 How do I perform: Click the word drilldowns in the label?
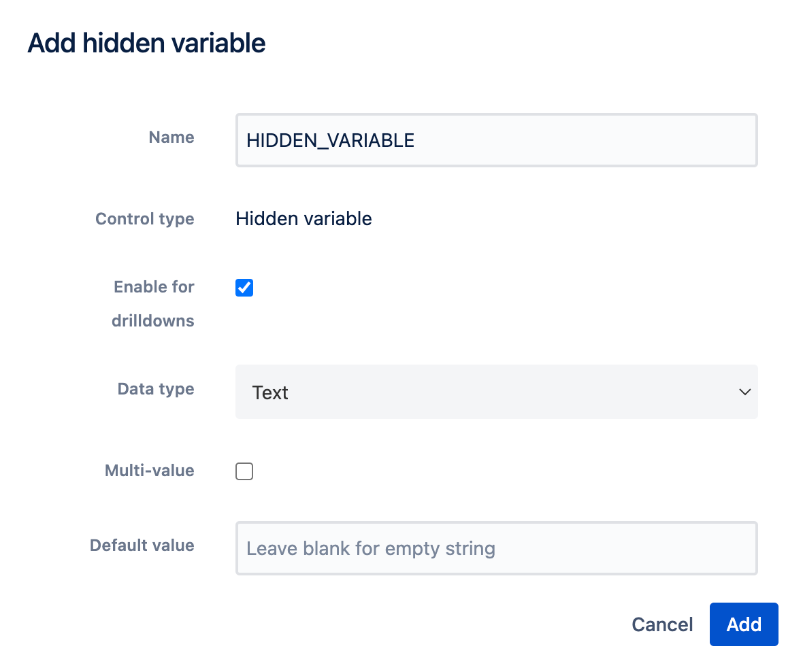click(x=152, y=321)
